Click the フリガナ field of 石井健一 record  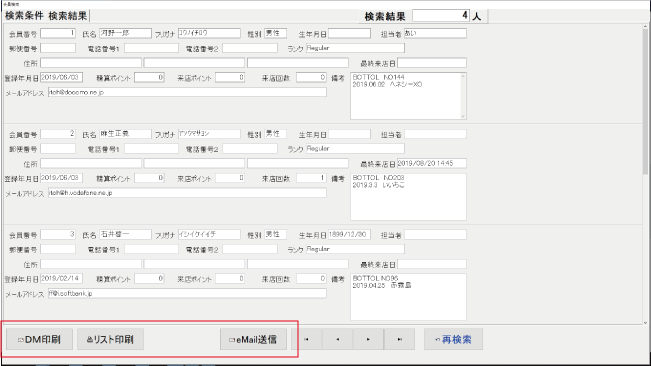[x=209, y=234]
